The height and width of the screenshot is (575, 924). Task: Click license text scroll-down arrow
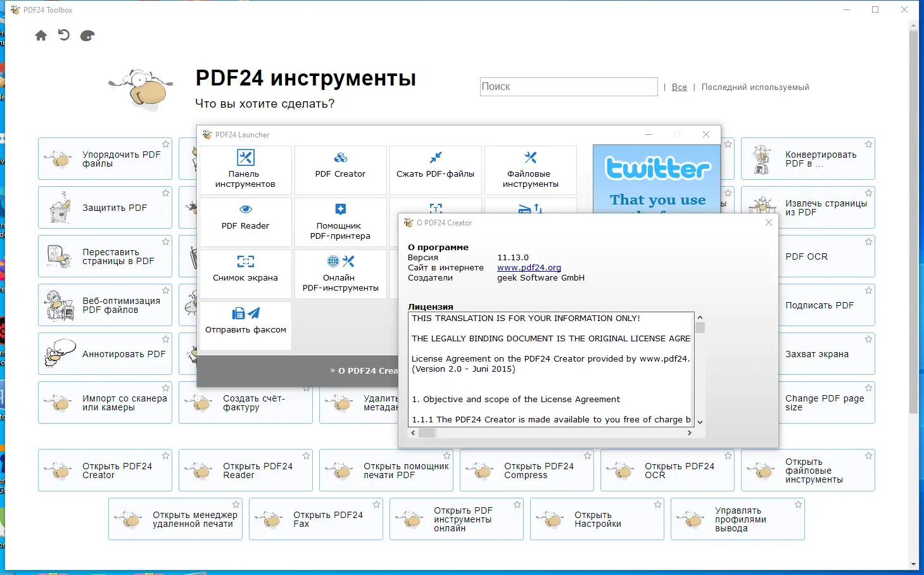tap(700, 422)
